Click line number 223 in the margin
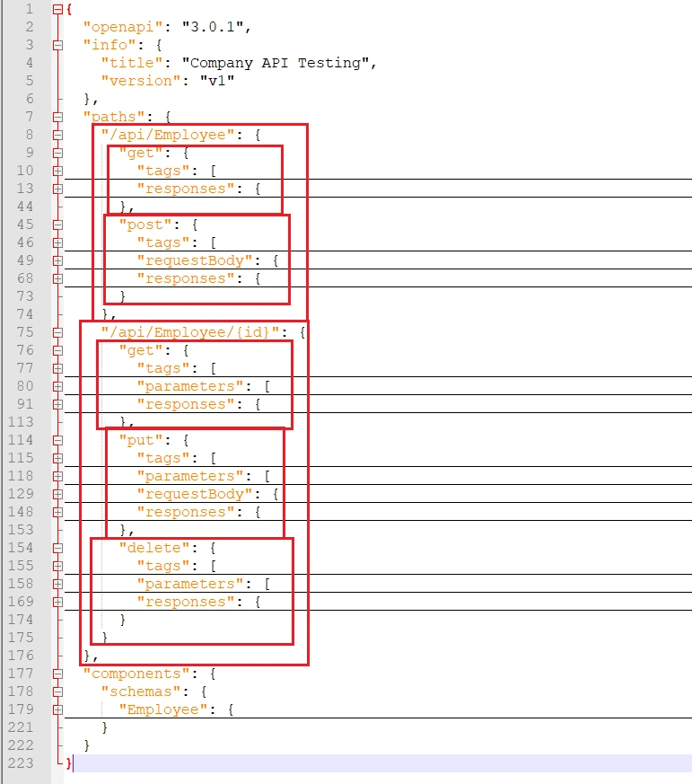The image size is (692, 784). pos(21,764)
